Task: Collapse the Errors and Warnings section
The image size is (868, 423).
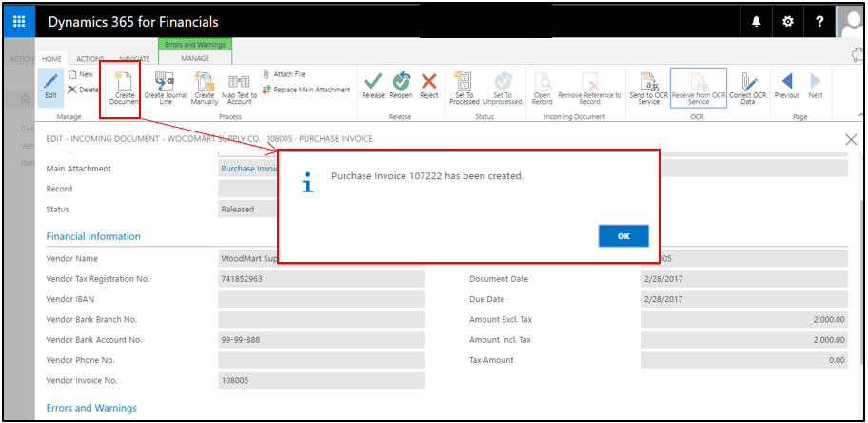Action: pyautogui.click(x=91, y=408)
